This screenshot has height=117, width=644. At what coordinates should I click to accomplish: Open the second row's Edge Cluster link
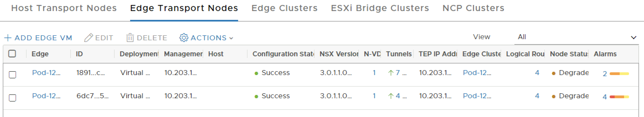[x=477, y=96]
